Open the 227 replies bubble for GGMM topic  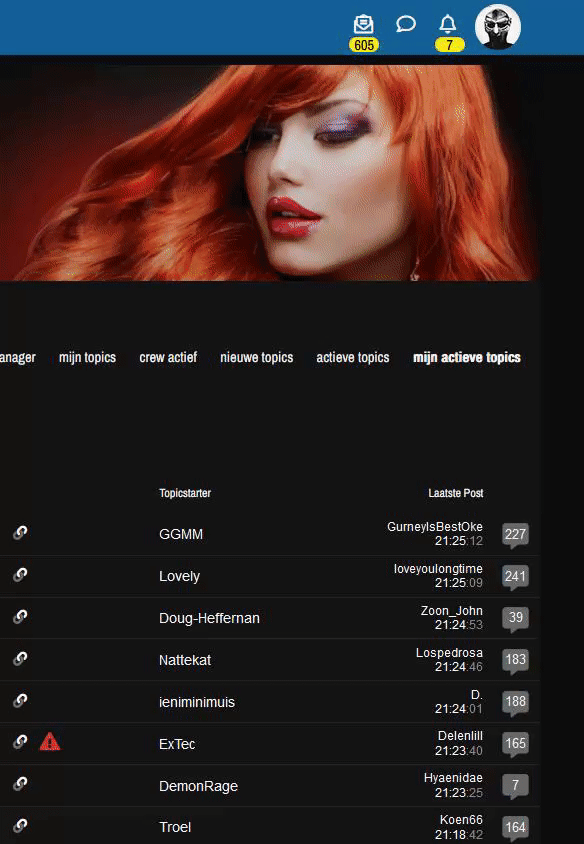[515, 534]
